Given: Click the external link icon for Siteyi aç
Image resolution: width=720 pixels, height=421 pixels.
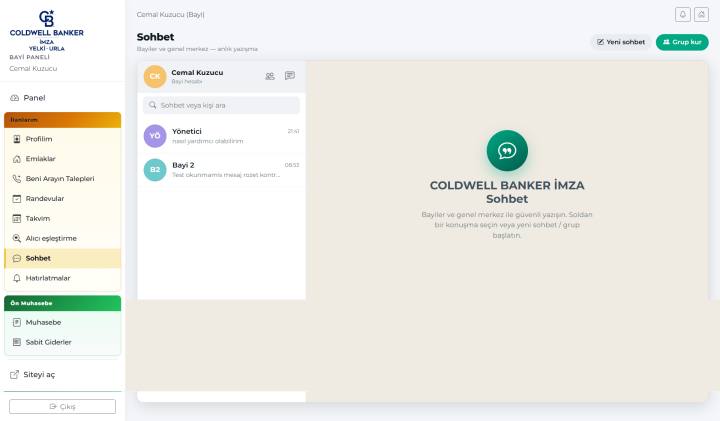Looking at the screenshot, I should click(x=15, y=375).
